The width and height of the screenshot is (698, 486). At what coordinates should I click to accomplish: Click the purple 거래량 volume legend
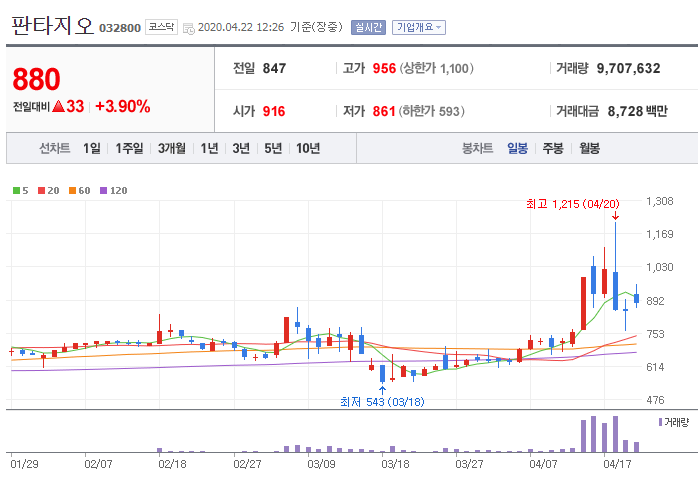[x=674, y=422]
